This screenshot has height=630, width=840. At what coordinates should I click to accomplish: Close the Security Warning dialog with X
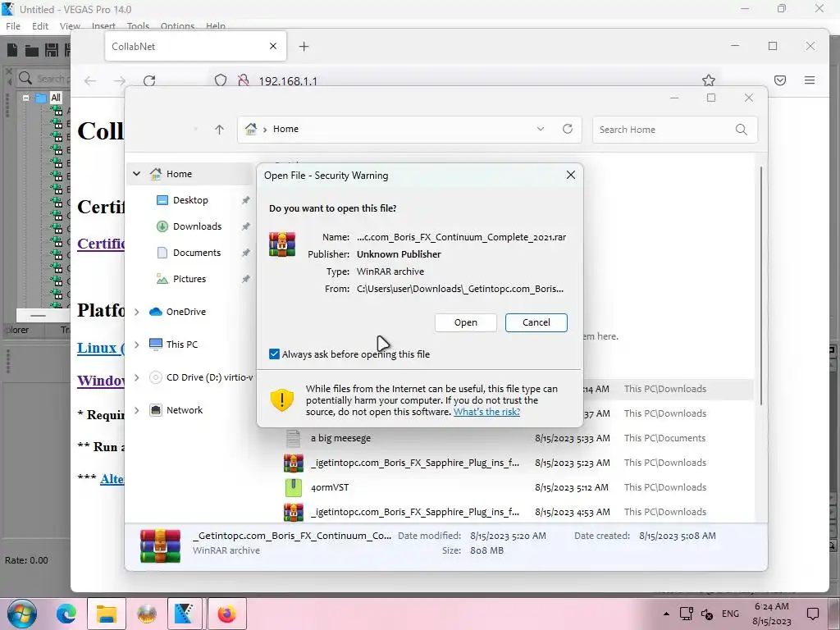(x=571, y=176)
